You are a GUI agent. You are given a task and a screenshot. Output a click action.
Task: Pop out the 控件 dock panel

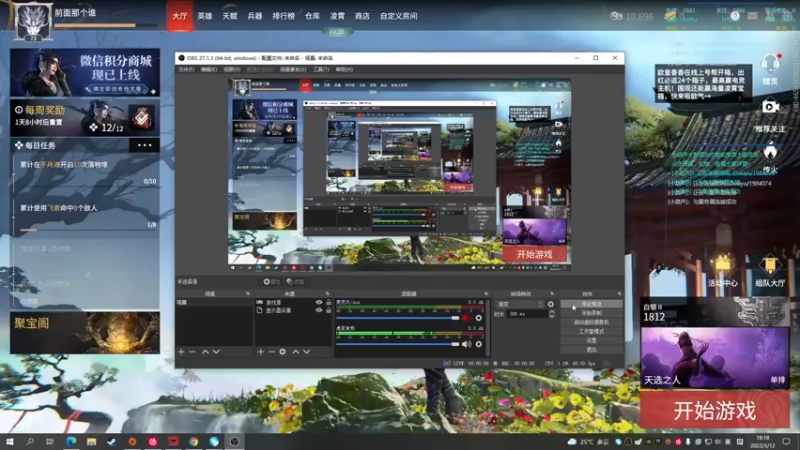click(x=619, y=294)
